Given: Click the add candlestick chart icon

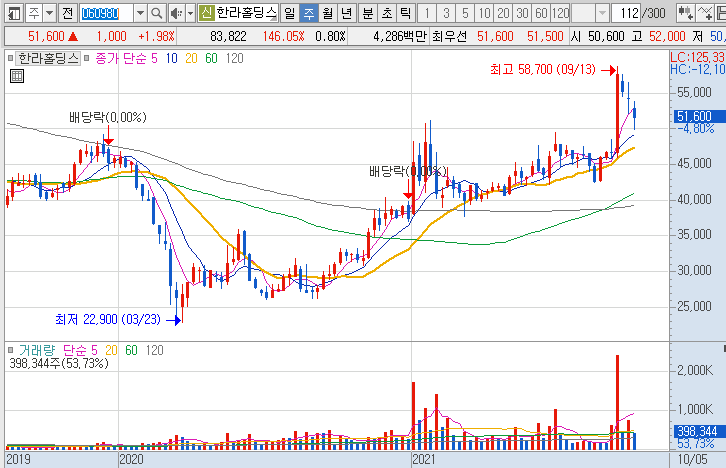Looking at the screenshot, I should (x=685, y=13).
